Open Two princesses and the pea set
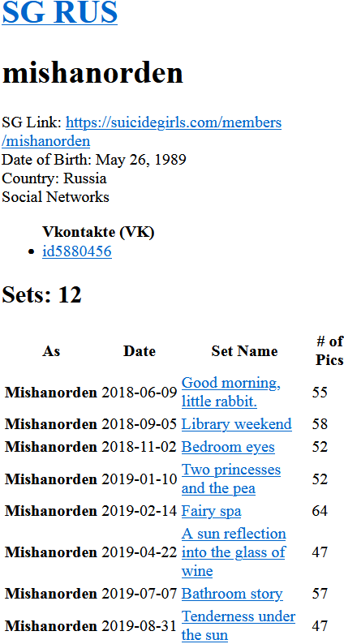This screenshot has height=644, width=344. coord(231,479)
